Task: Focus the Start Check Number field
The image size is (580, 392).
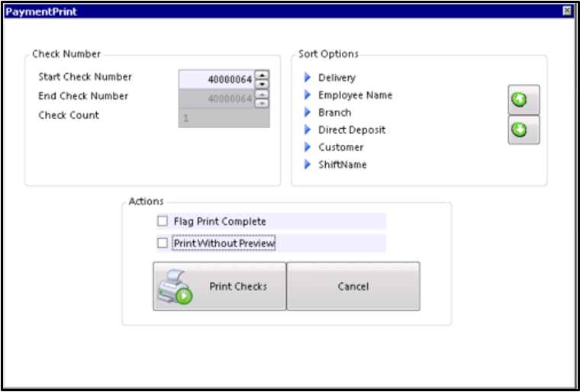Action: pos(217,79)
